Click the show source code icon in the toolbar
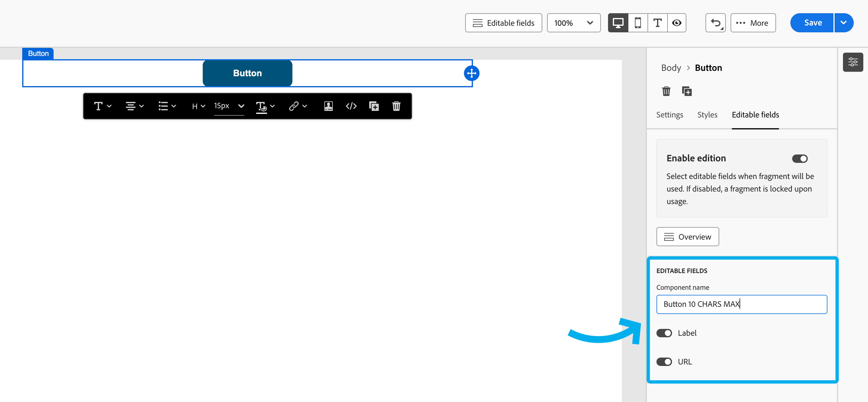868x402 pixels. 351,106
